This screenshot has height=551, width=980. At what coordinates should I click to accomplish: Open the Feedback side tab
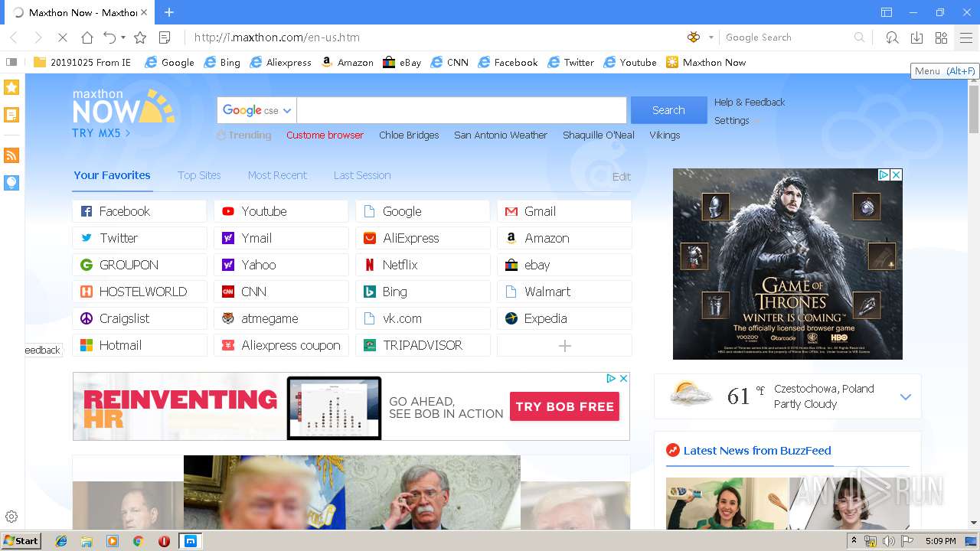pos(43,350)
